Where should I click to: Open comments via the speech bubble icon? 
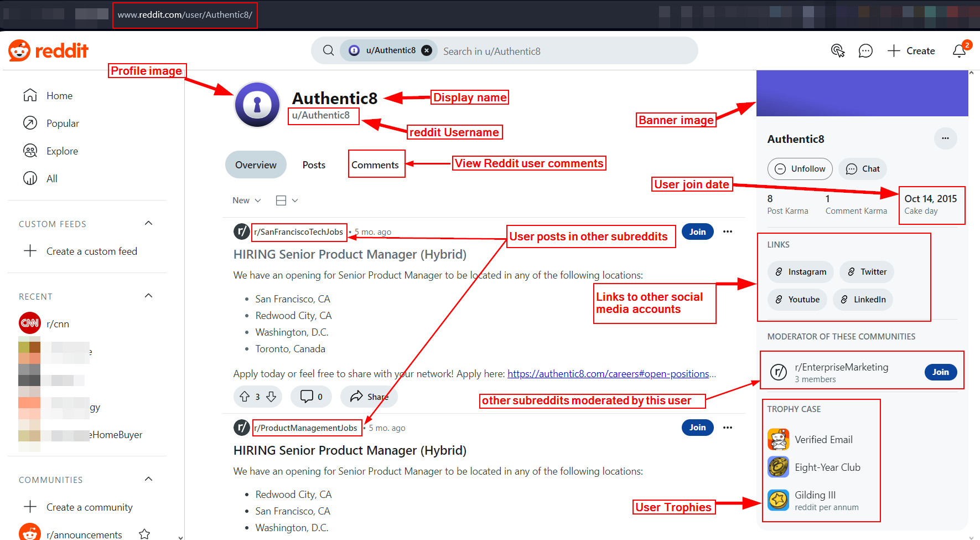(x=305, y=396)
